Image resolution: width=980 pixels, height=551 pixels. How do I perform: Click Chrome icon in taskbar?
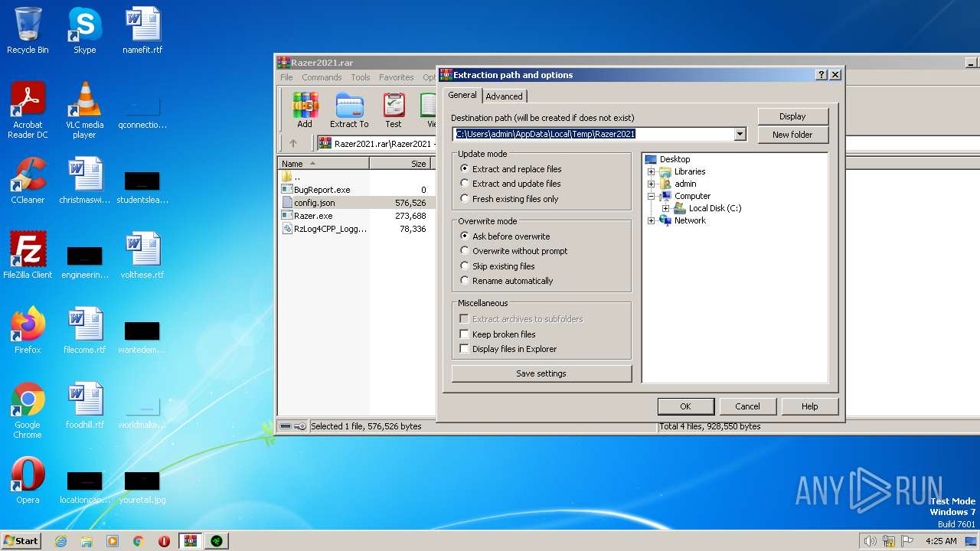[139, 541]
